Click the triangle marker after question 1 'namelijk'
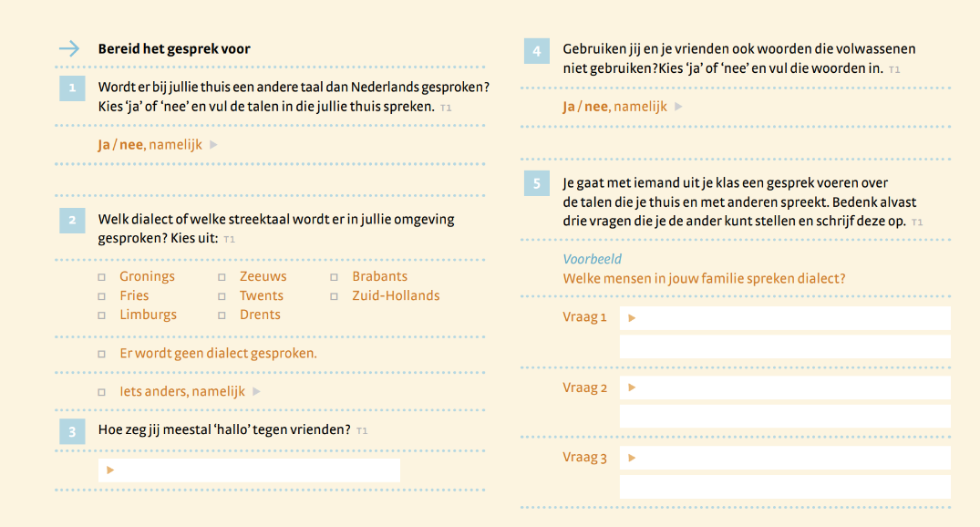The width and height of the screenshot is (980, 527). [x=213, y=145]
